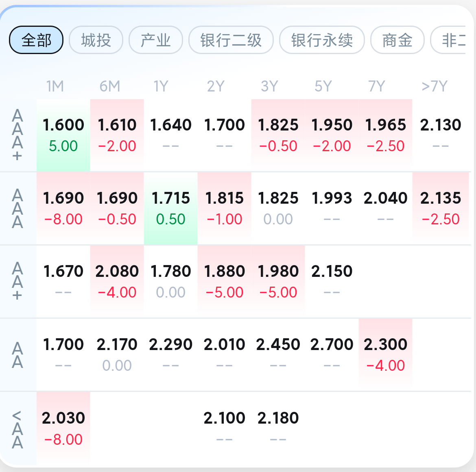Screen dimensions: 476x472
Task: Choose the 银行永续 filter chip
Action: pos(322,40)
